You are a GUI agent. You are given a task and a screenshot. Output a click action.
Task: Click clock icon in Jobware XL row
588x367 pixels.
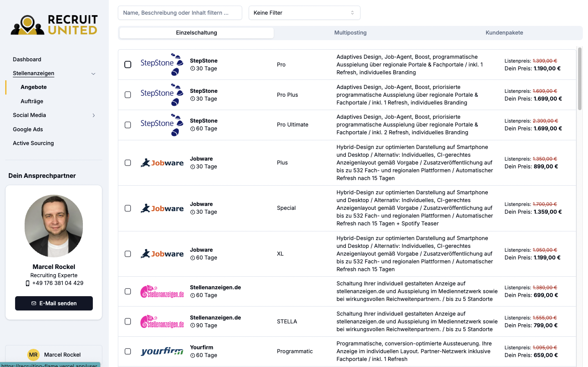click(193, 258)
